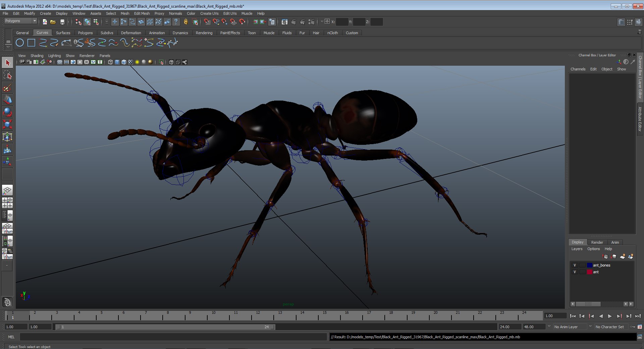
Task: Click the Cut Curve scissors shelf icon
Action: click(x=90, y=43)
